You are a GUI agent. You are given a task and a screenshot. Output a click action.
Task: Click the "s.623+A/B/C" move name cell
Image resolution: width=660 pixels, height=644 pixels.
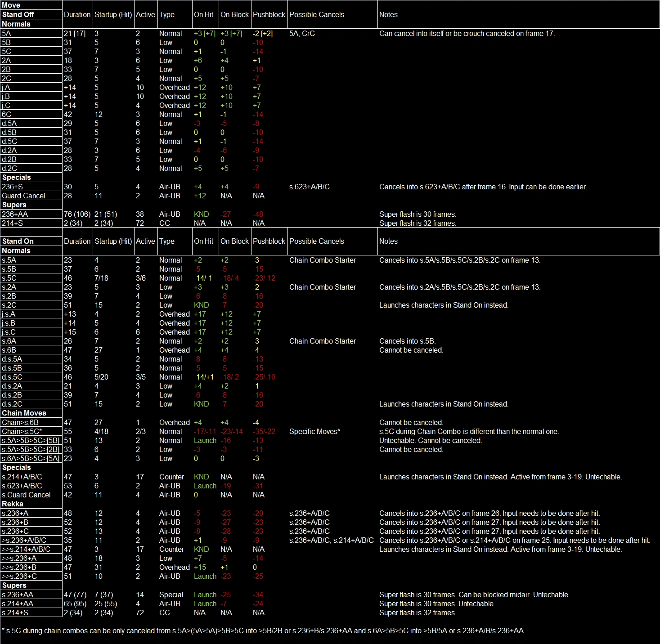point(31,486)
